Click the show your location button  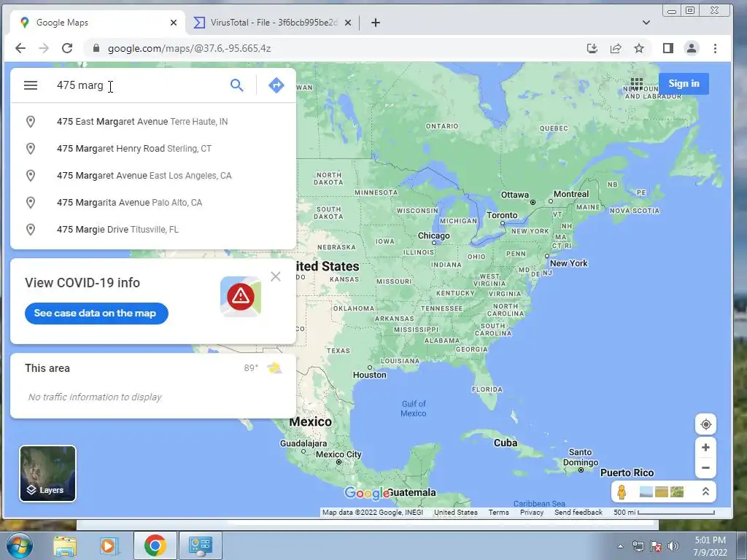point(705,424)
